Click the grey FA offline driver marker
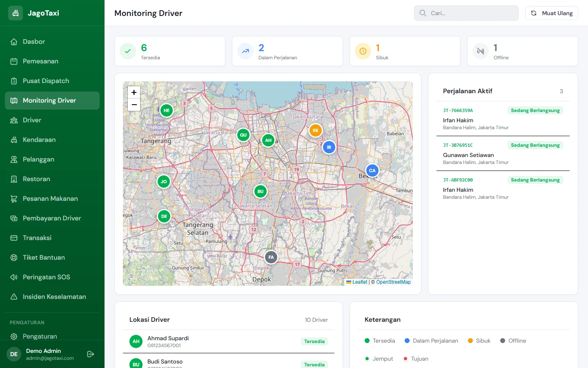The image size is (588, 368). click(271, 257)
